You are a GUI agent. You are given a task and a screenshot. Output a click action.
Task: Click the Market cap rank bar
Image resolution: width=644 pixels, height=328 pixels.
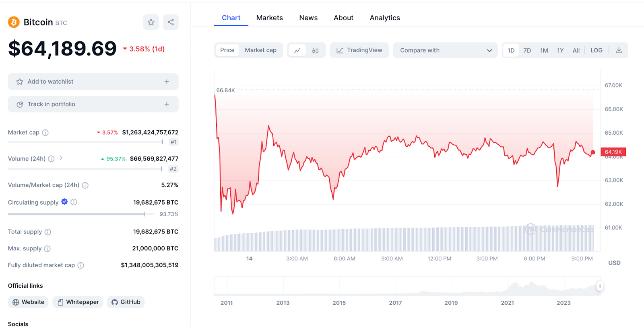click(x=85, y=142)
